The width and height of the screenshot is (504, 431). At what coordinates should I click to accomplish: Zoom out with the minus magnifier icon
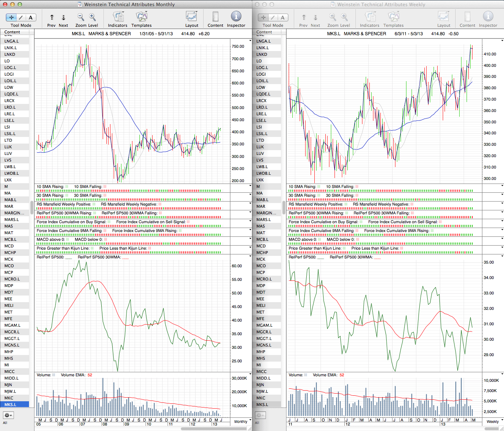81,17
